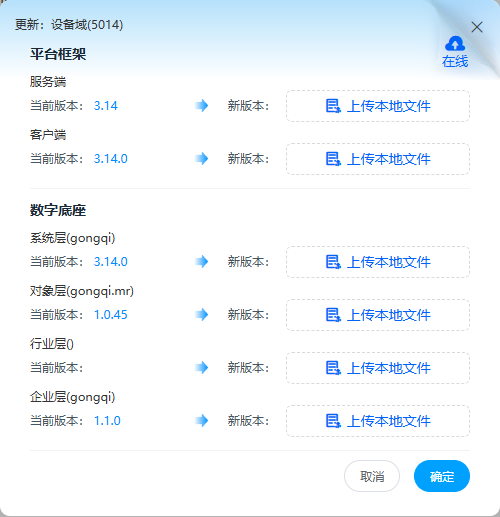Click the blue arrow in the 客户端 row
Viewport: 500px width, 517px height.
[202, 158]
